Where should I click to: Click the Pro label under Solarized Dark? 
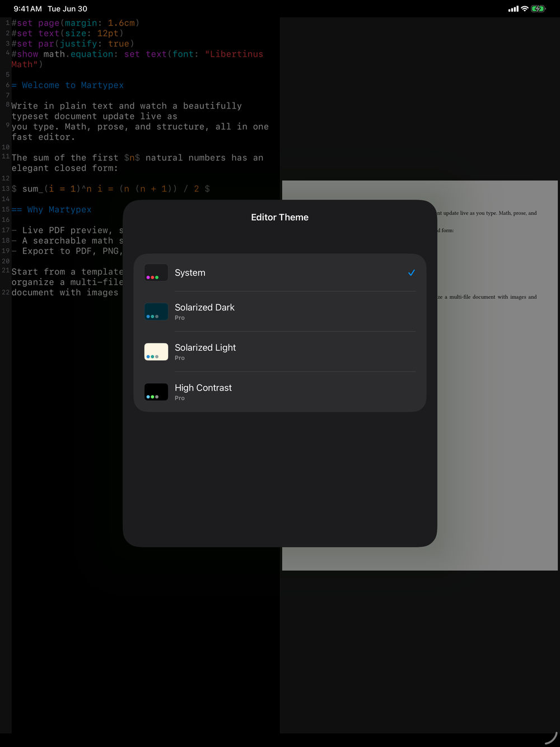coord(180,318)
